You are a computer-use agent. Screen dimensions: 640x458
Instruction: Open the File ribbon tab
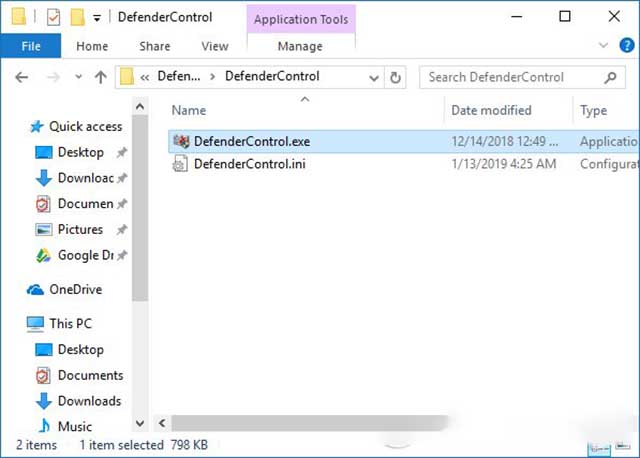coord(31,46)
